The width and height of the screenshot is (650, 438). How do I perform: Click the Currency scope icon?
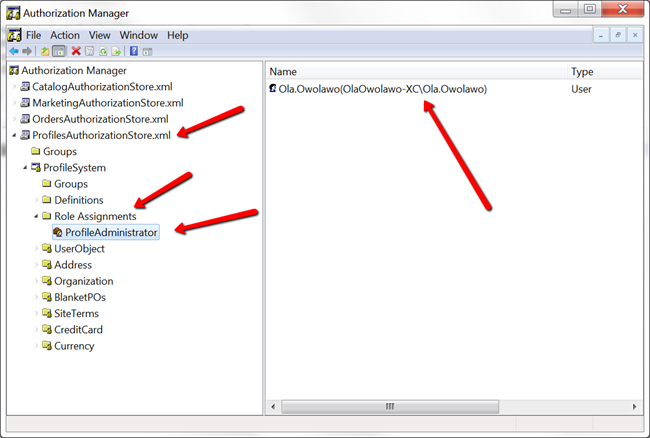[47, 345]
